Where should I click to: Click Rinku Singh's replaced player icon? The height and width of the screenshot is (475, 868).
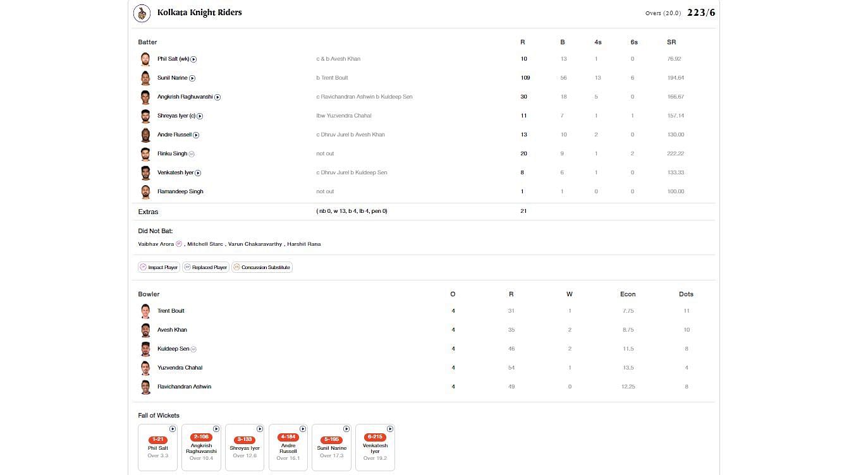192,154
